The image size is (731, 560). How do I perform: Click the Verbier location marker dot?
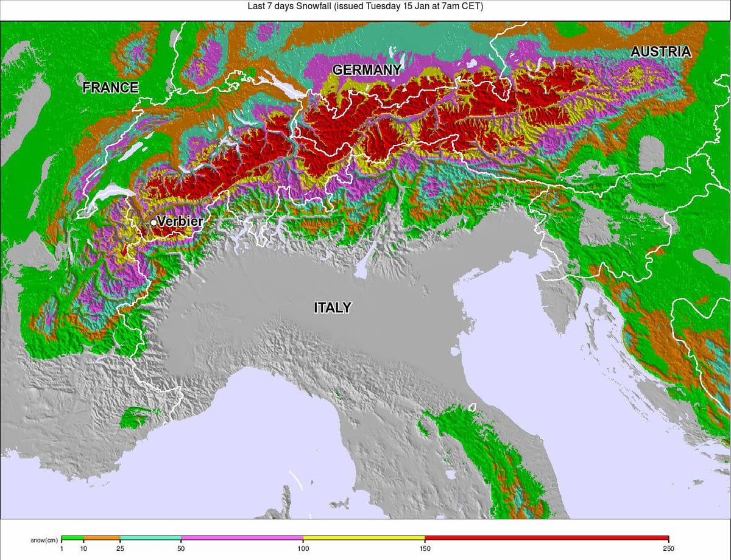(x=154, y=223)
